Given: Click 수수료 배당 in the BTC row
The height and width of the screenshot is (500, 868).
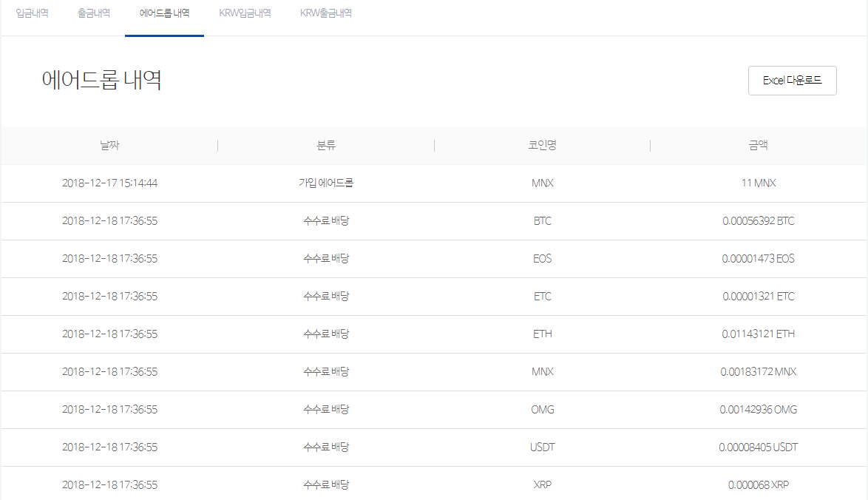Looking at the screenshot, I should coord(325,220).
